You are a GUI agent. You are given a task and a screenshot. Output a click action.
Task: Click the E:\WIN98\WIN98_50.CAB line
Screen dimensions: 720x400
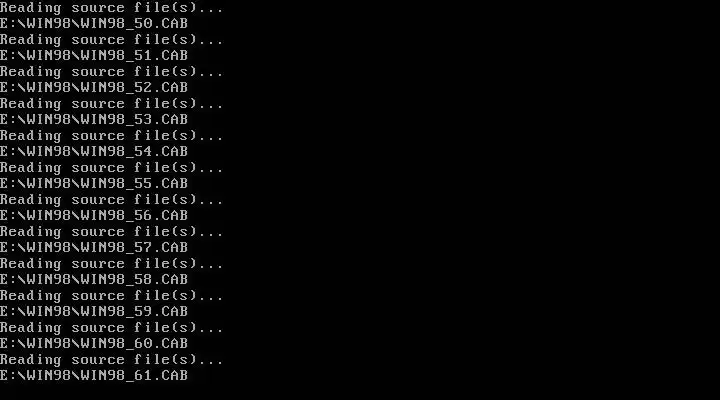pos(94,23)
